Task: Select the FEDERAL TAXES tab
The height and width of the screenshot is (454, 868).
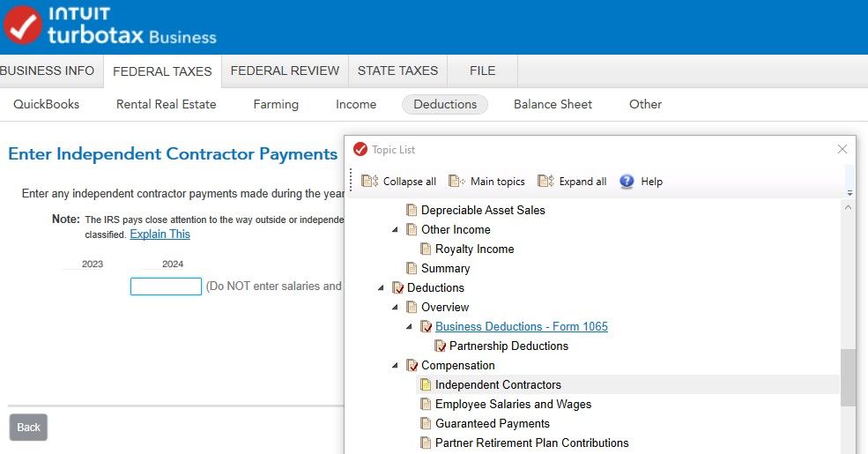Action: 162,71
